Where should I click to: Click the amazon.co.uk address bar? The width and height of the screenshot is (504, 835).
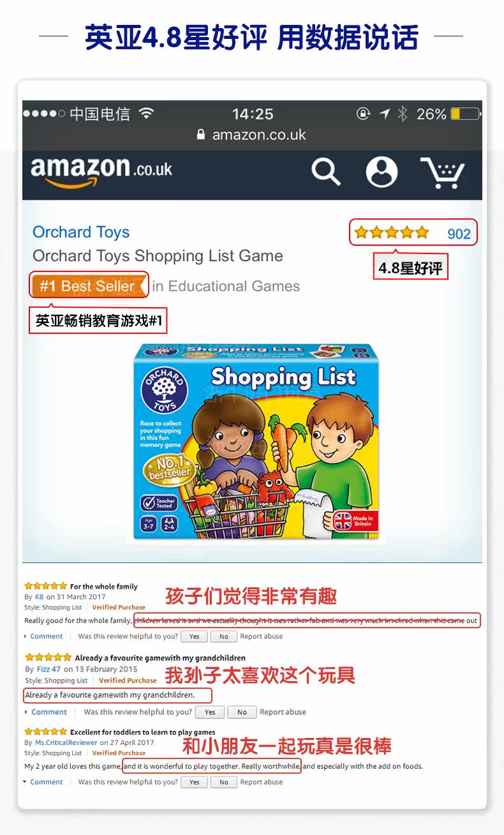(x=252, y=135)
